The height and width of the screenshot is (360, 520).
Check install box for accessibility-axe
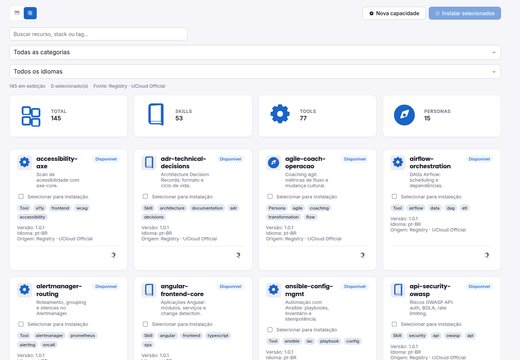click(21, 196)
